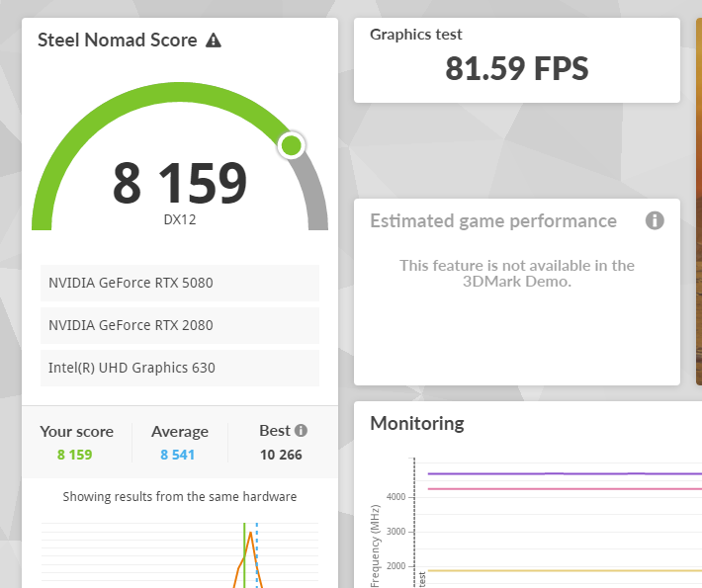Click the warning triangle beside Steel Nomad Score
Screen dimensions: 702x588
(x=214, y=41)
